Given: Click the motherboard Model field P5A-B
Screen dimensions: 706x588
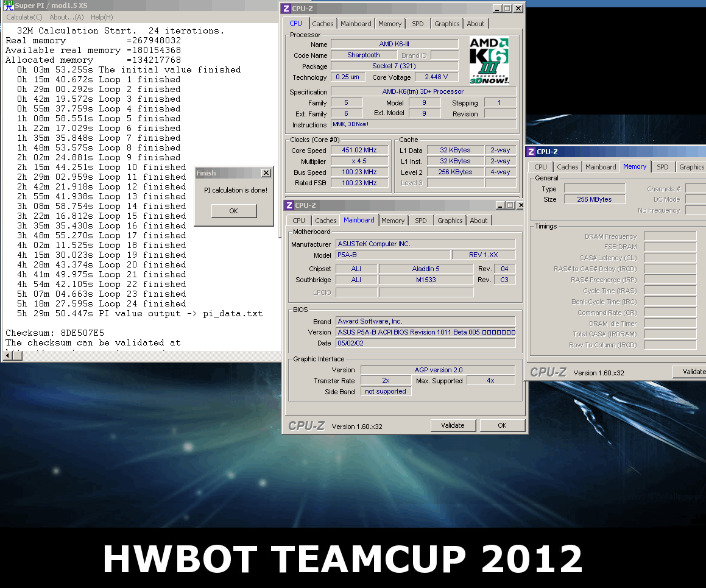Looking at the screenshot, I should click(x=393, y=255).
